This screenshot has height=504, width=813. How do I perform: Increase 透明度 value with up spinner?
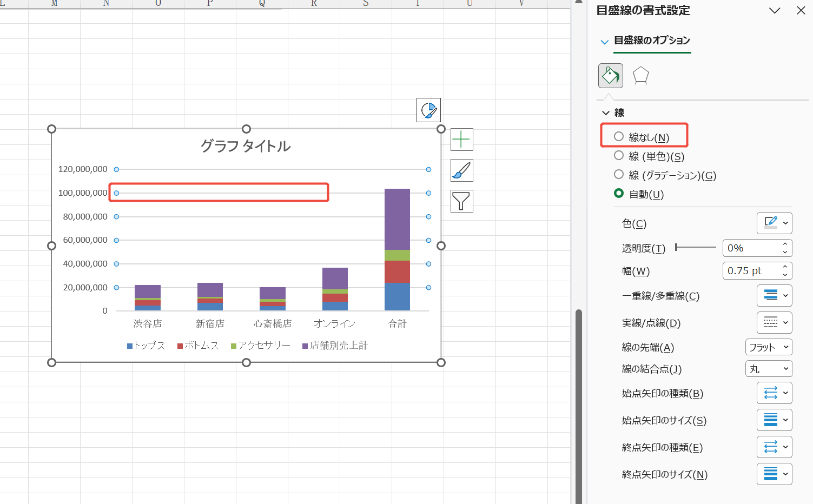pos(785,244)
